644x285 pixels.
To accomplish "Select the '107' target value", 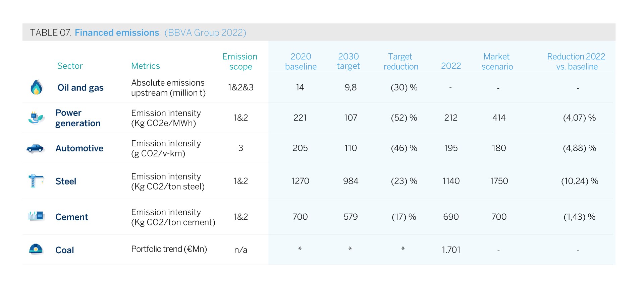I will (351, 118).
